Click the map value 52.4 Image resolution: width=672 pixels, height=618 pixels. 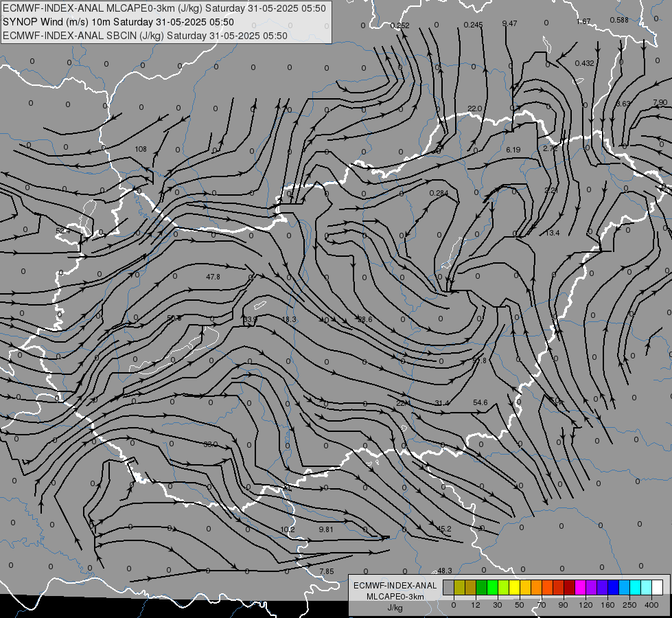point(62,231)
